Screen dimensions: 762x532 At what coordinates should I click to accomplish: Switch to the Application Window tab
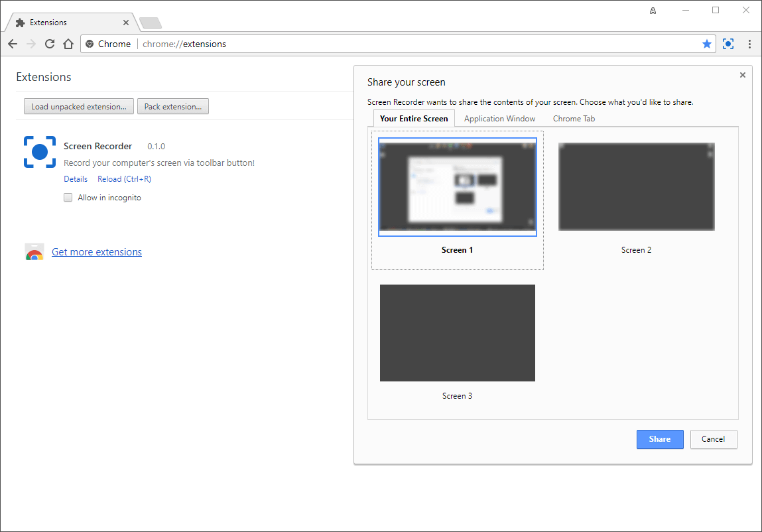pyautogui.click(x=499, y=118)
